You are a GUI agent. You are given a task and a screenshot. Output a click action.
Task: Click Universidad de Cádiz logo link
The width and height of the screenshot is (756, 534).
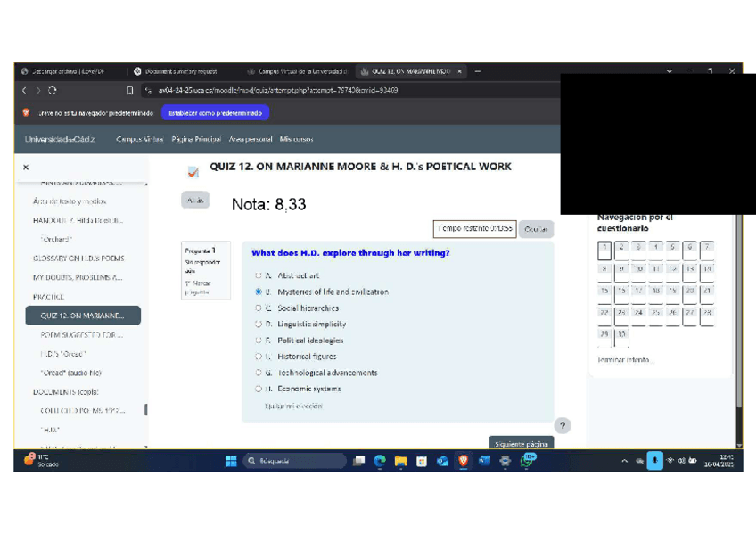pos(60,139)
